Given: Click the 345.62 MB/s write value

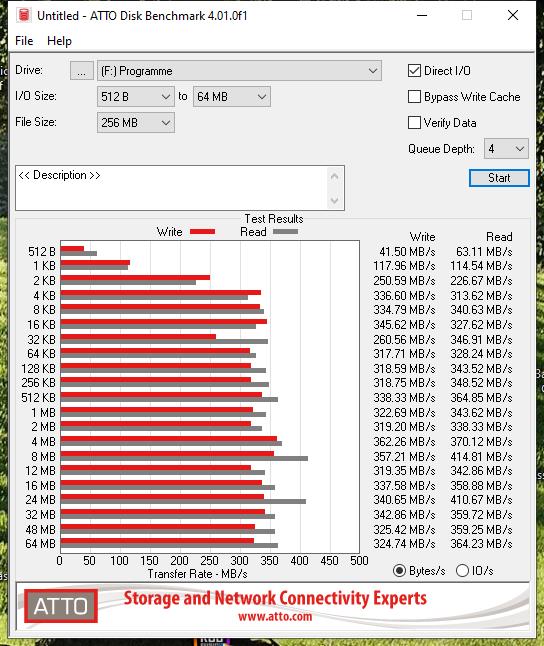Looking at the screenshot, I should 404,325.
